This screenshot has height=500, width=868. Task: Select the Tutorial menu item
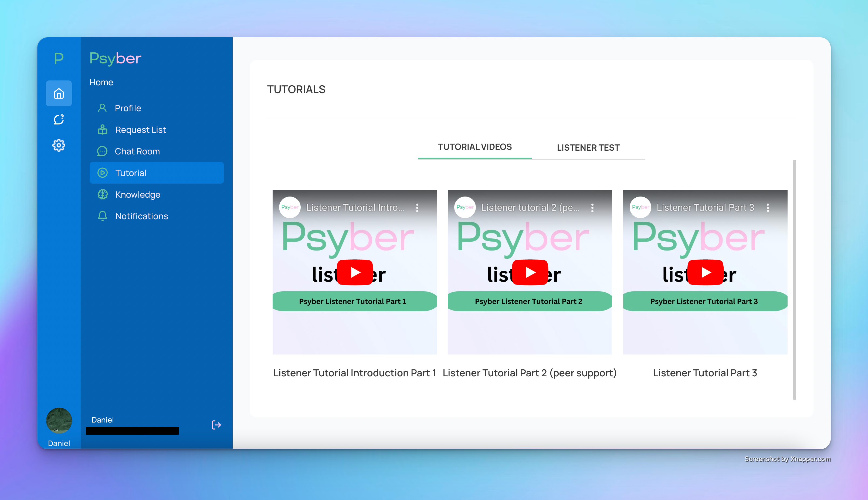[x=157, y=173]
